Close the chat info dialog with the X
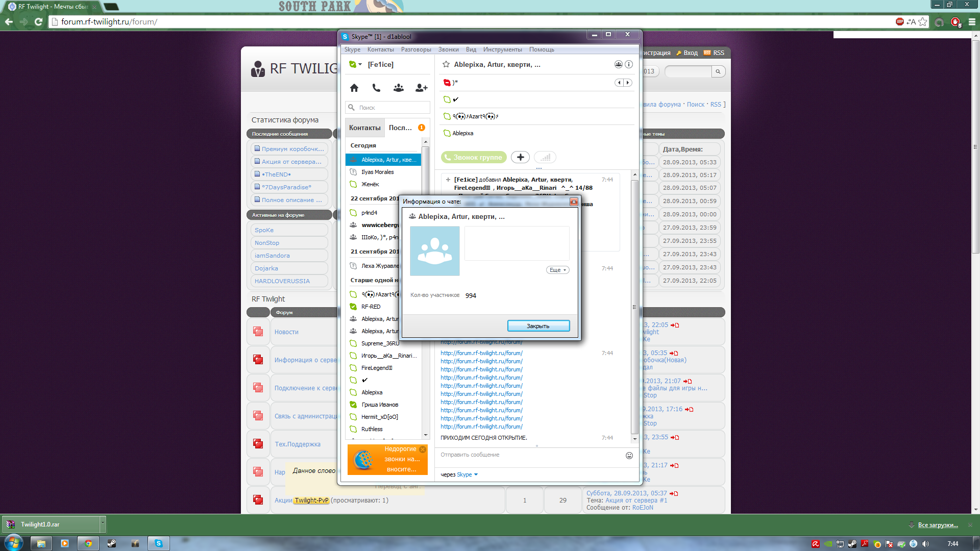The image size is (980, 551). click(x=574, y=202)
